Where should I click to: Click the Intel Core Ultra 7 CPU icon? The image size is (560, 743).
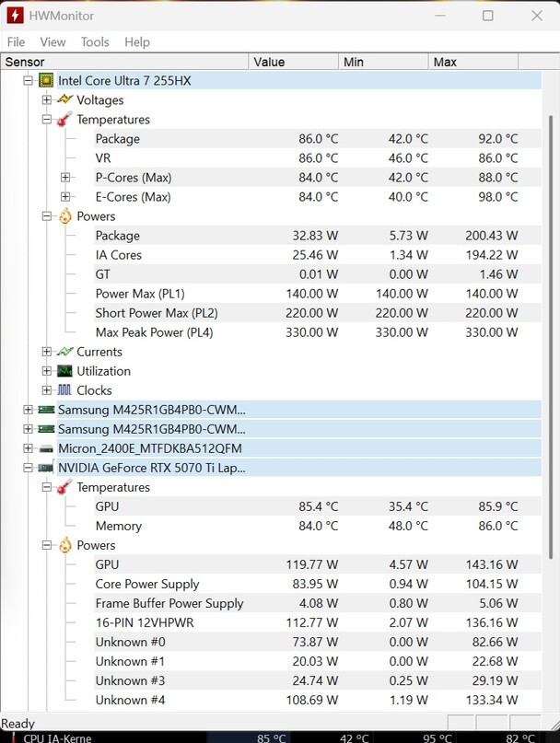46,80
